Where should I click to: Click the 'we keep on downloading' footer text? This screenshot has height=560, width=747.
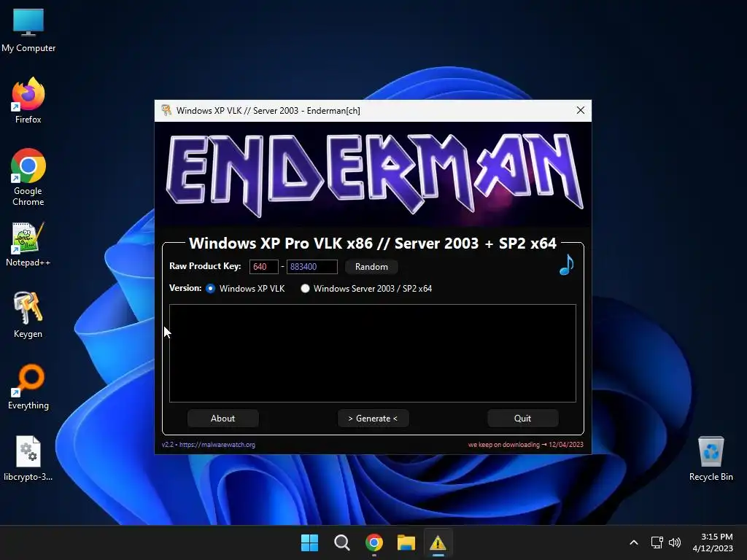pos(504,445)
